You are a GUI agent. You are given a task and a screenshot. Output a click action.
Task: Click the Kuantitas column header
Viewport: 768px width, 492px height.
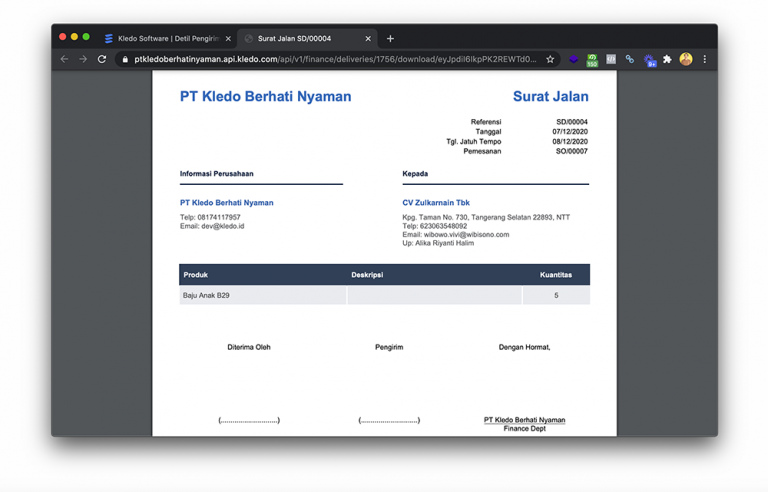point(556,275)
